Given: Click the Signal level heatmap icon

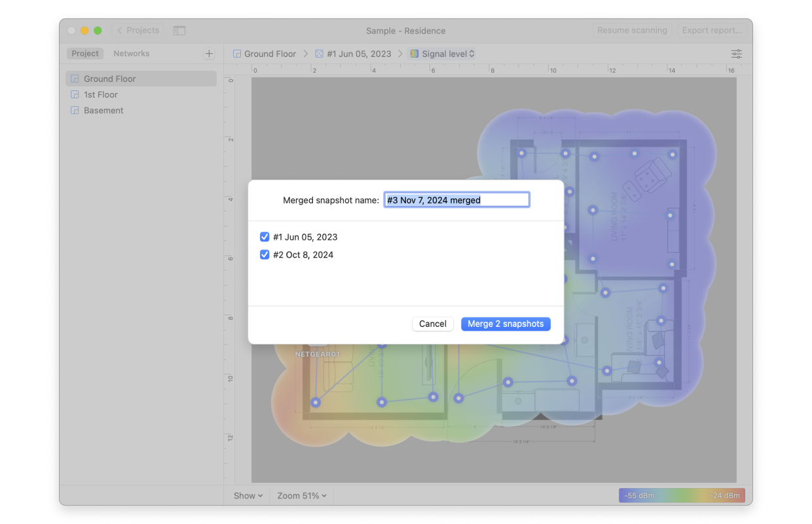Looking at the screenshot, I should tap(415, 54).
